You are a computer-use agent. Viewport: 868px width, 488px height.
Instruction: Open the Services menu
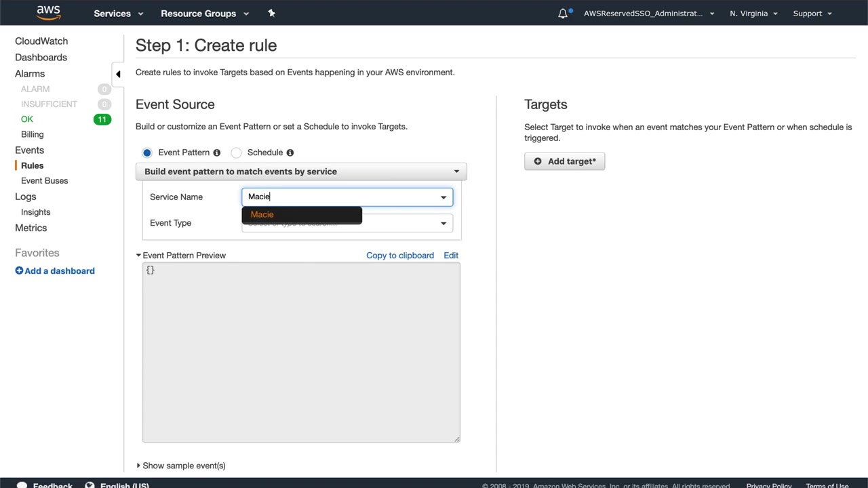coord(119,14)
